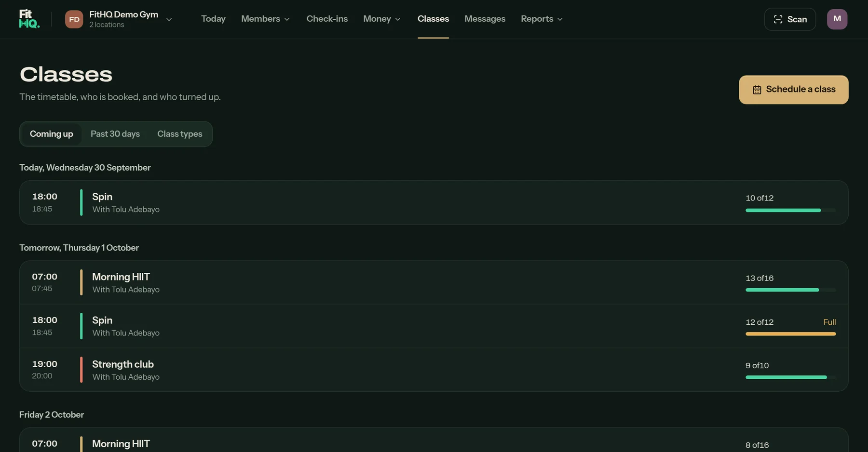Image resolution: width=868 pixels, height=452 pixels.
Task: Open the Members dropdown menu
Action: tap(265, 19)
